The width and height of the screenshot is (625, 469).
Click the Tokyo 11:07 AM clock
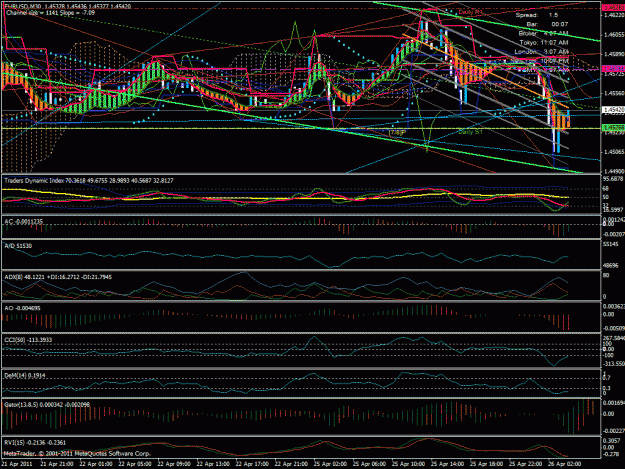(x=544, y=43)
